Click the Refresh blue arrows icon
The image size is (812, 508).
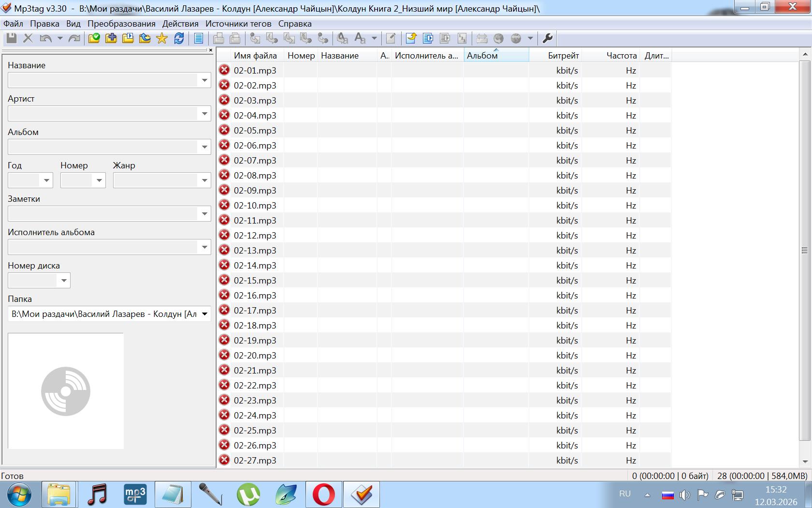pos(179,38)
